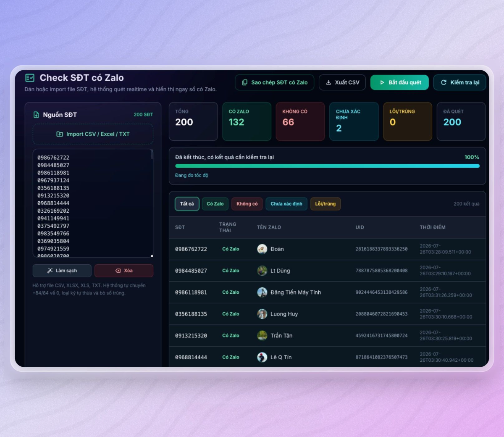Click the TRẠNG THÁI column header

(x=228, y=227)
